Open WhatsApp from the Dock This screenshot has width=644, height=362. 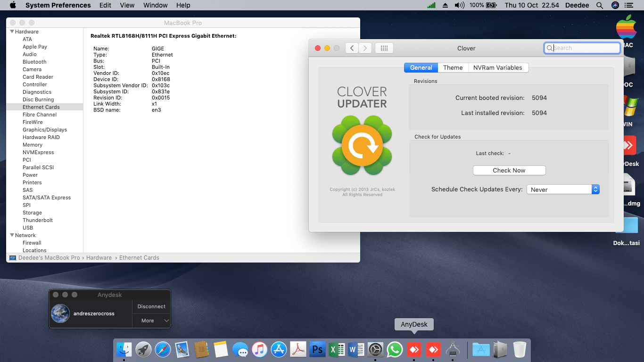[x=395, y=349]
